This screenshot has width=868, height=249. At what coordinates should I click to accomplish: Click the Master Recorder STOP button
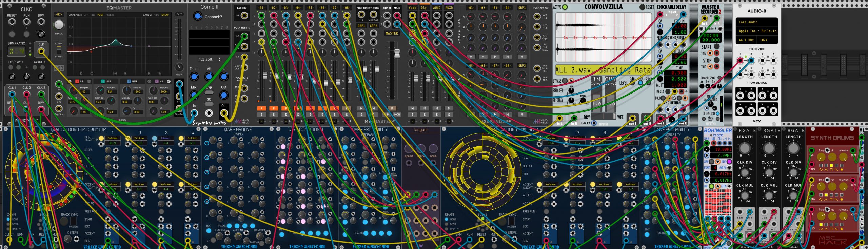(716, 60)
